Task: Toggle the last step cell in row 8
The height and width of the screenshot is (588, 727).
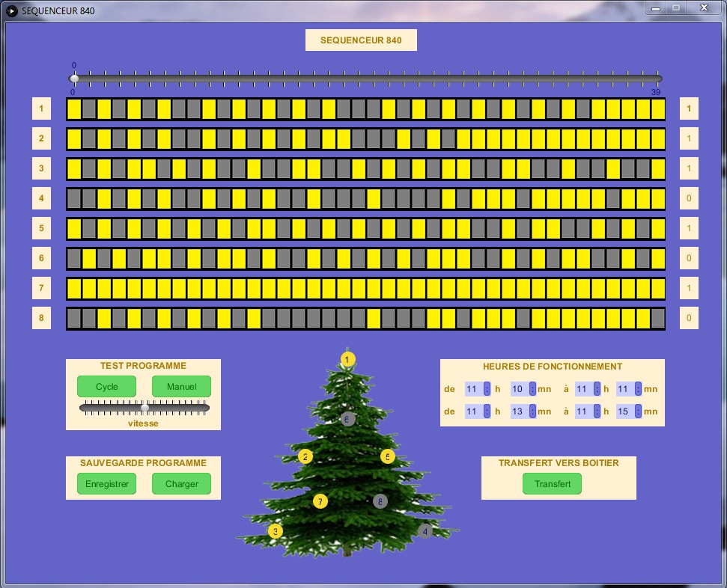Action: [658, 319]
